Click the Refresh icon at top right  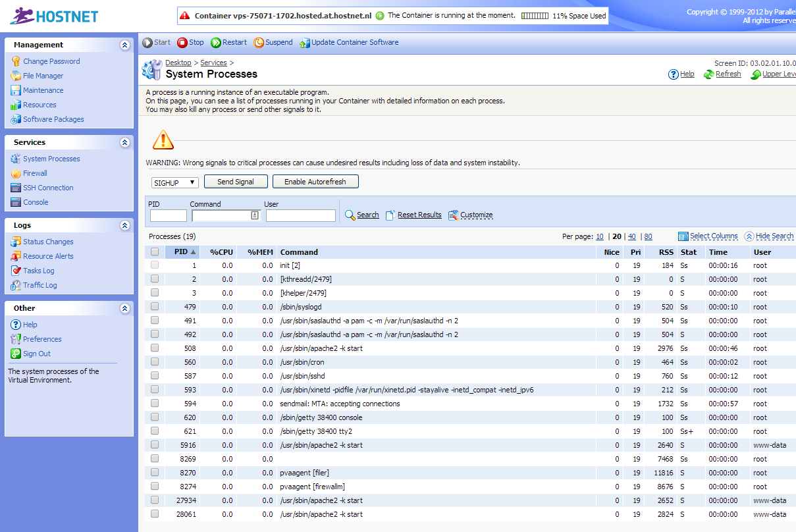(708, 74)
